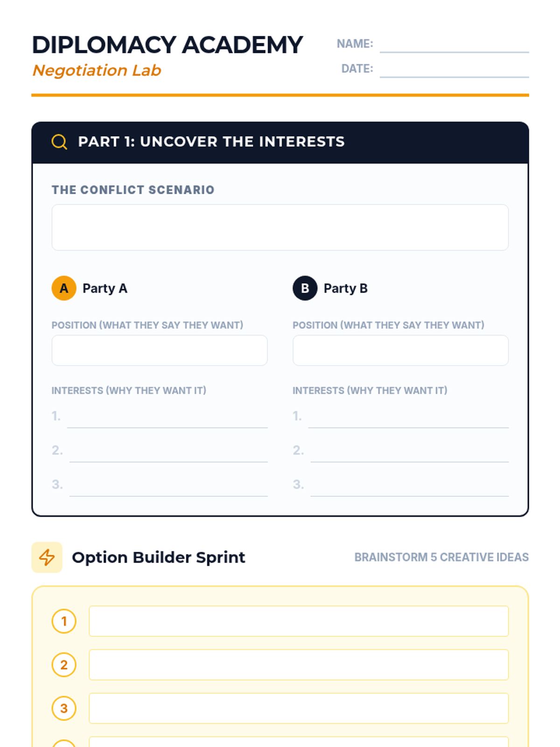Click the circled number 2 idea marker

point(64,665)
